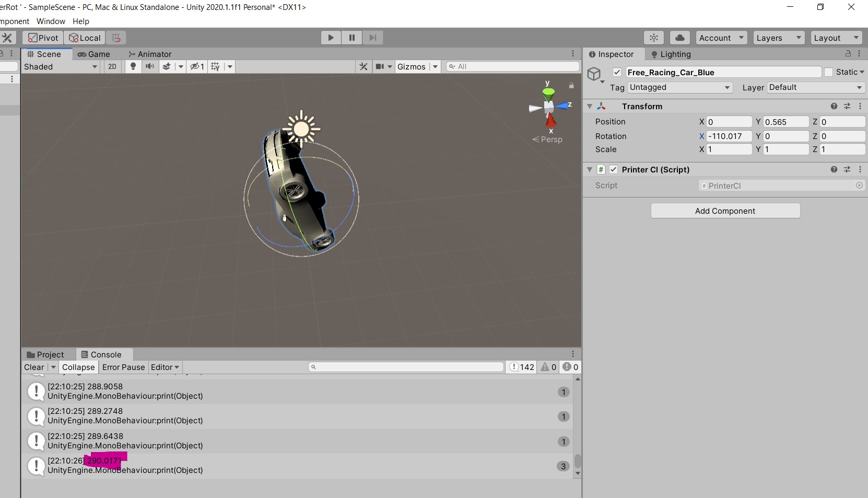Click the component tools wrench icon
The width and height of the screenshot is (868, 498).
(x=363, y=66)
